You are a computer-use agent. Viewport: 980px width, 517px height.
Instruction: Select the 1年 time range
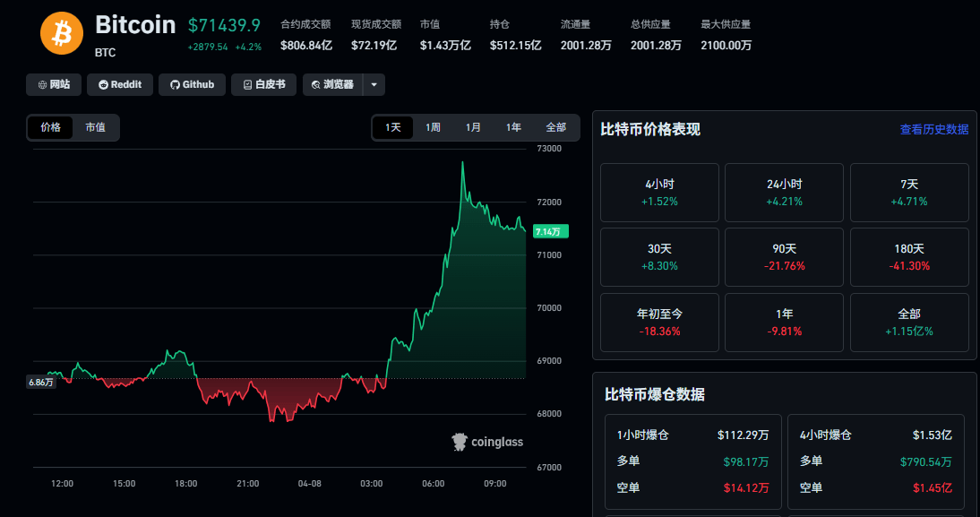(x=513, y=127)
